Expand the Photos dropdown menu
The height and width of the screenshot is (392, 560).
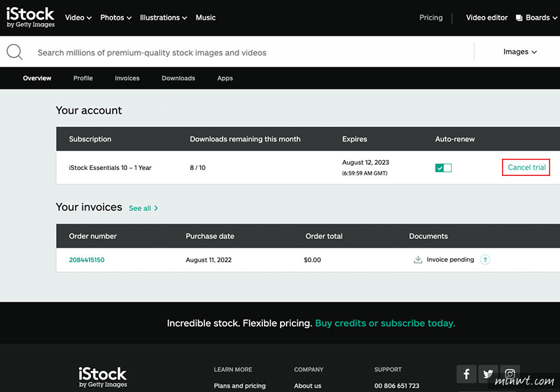tap(116, 18)
